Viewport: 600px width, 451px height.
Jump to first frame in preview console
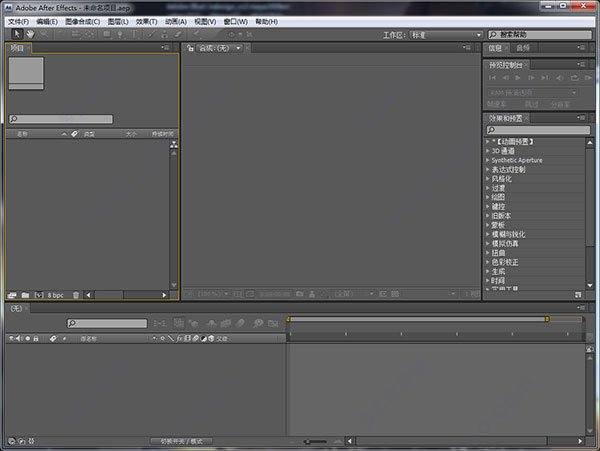coord(492,78)
